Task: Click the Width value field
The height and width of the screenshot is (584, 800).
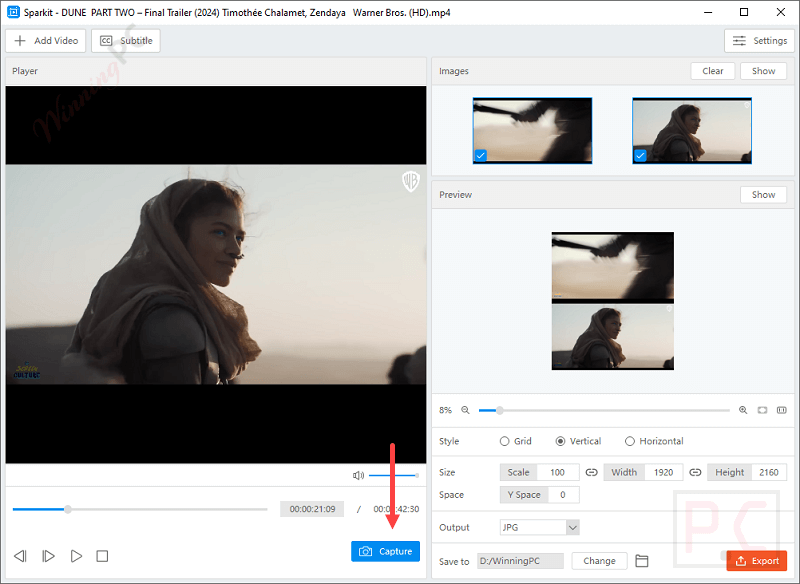Action: (663, 472)
